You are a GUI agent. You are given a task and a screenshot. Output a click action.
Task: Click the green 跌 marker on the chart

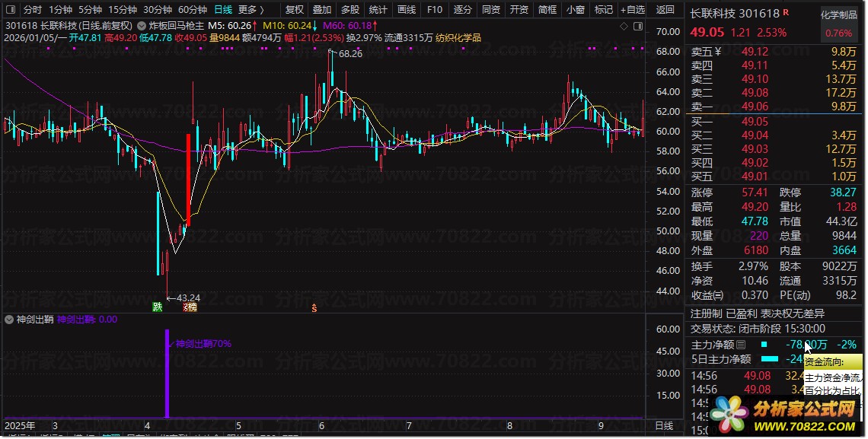click(x=158, y=307)
